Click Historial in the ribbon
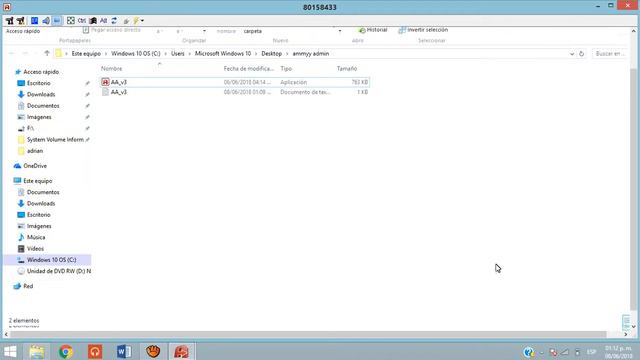The image size is (640, 360). click(373, 30)
